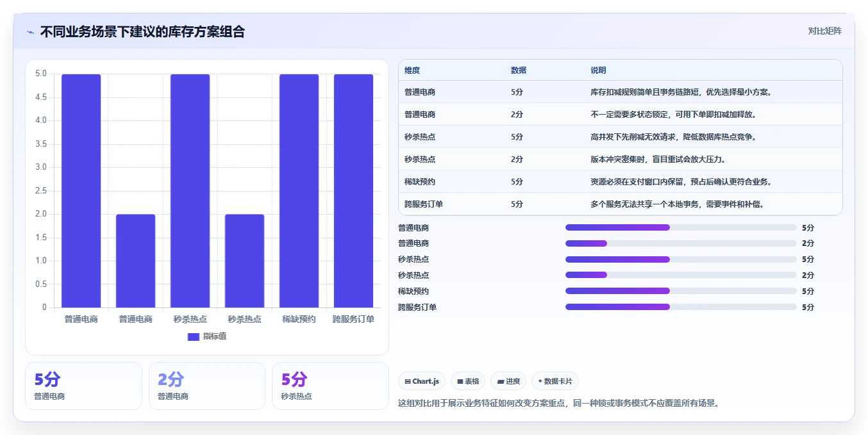
Task: Click the 普通电商 5分 progress bar
Action: coord(681,227)
